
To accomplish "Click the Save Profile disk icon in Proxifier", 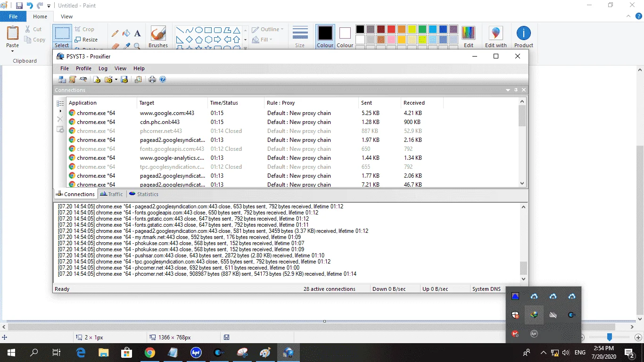I will [x=124, y=80].
